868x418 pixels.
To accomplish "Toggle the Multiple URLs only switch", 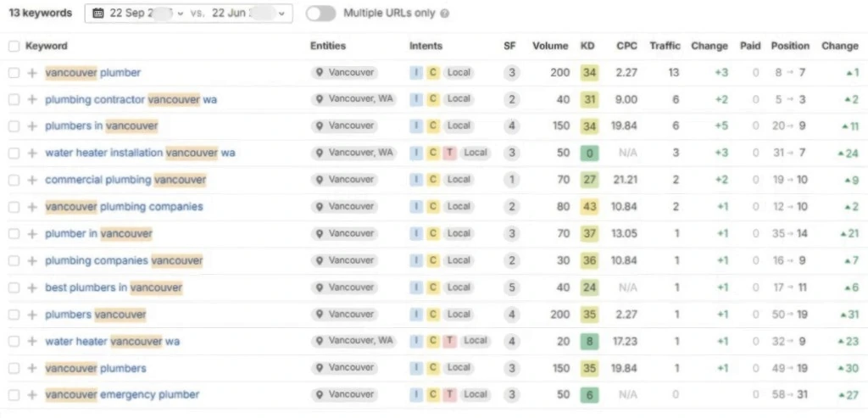I will coord(321,14).
